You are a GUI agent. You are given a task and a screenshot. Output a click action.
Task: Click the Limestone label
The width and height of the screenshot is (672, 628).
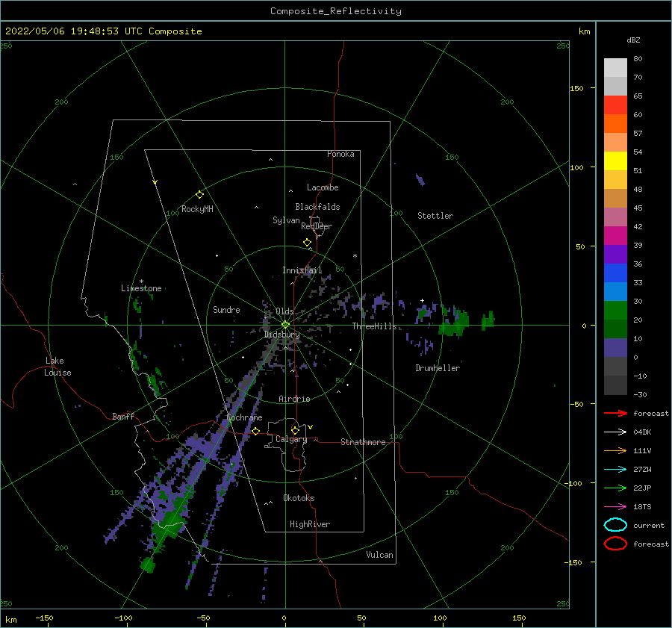(141, 288)
